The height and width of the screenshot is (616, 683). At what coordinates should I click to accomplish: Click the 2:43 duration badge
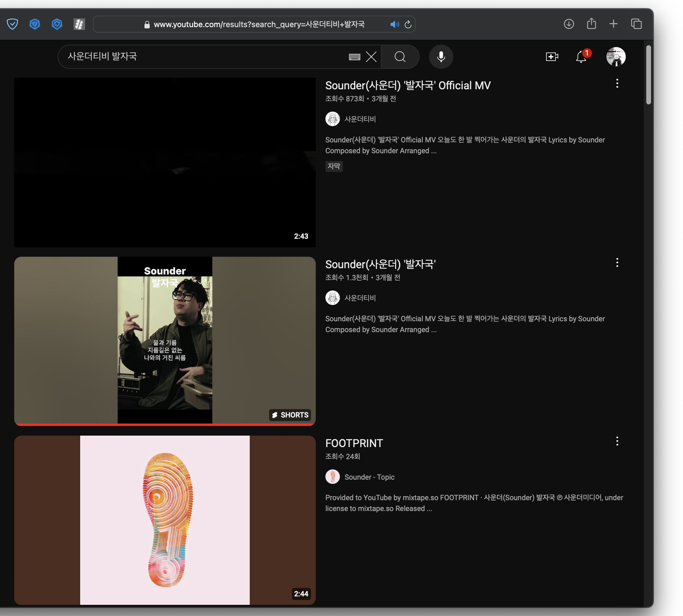(301, 236)
